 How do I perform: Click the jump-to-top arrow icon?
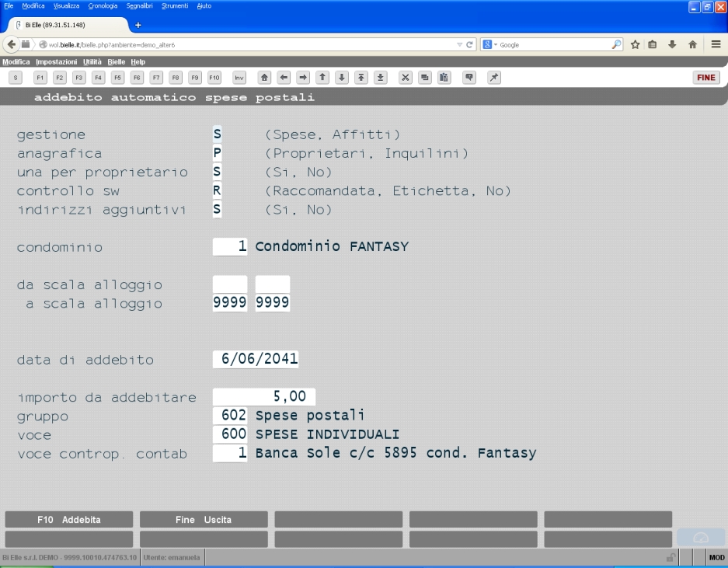[361, 78]
